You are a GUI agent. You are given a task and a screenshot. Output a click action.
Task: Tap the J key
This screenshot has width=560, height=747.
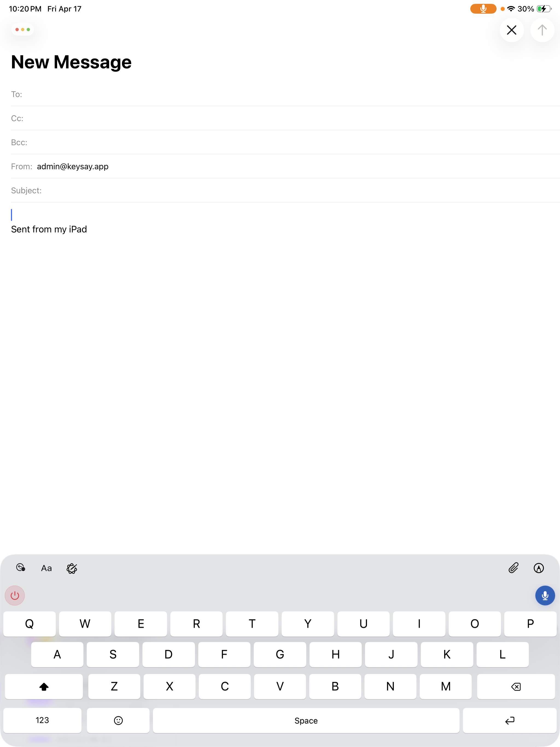[391, 655]
